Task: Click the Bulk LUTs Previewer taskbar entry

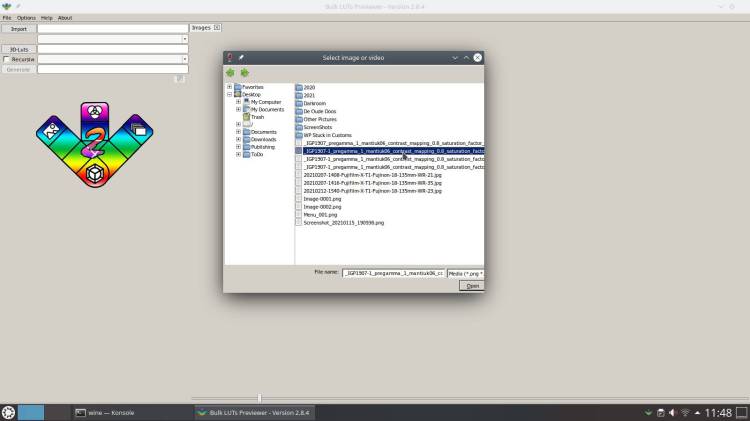Action: click(254, 412)
